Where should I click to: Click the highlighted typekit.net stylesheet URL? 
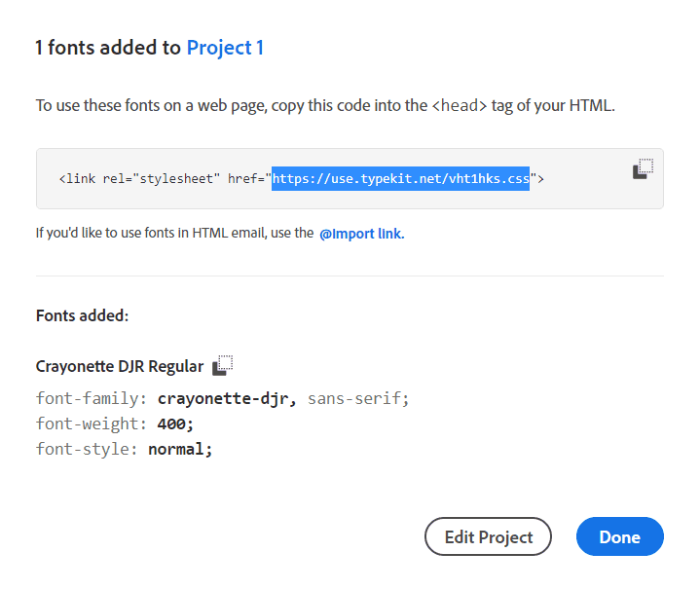[x=400, y=179]
